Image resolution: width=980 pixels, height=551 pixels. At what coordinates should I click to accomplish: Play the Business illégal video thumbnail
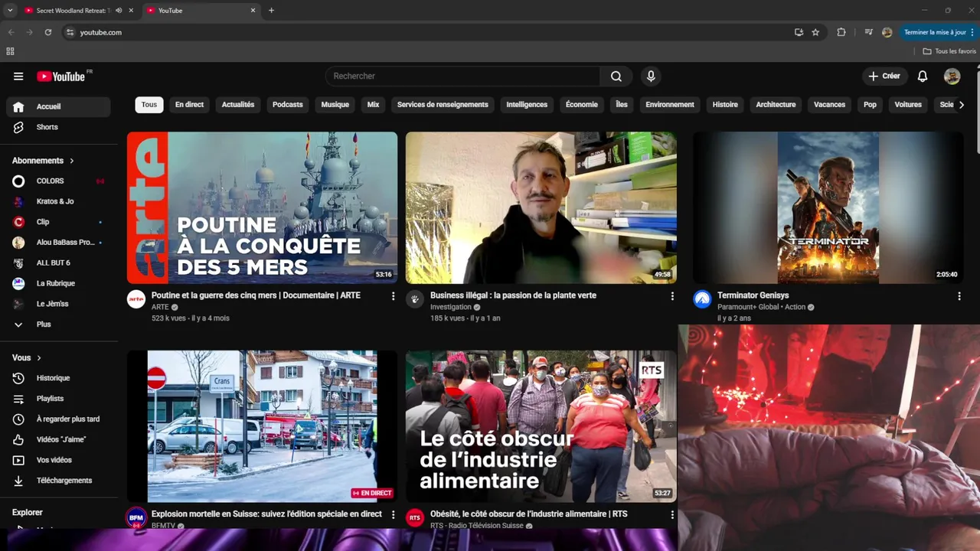pos(541,207)
